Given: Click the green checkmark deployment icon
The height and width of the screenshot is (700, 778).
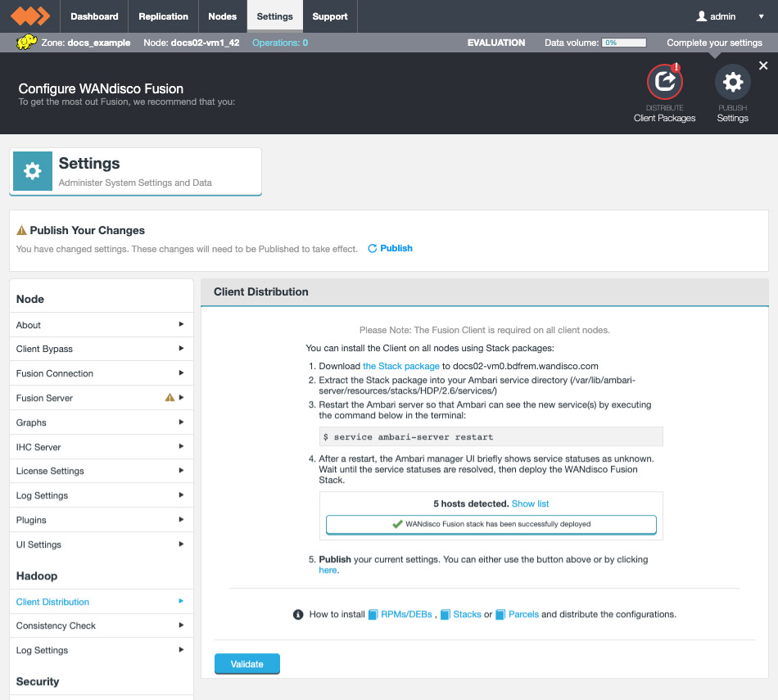Looking at the screenshot, I should [397, 524].
